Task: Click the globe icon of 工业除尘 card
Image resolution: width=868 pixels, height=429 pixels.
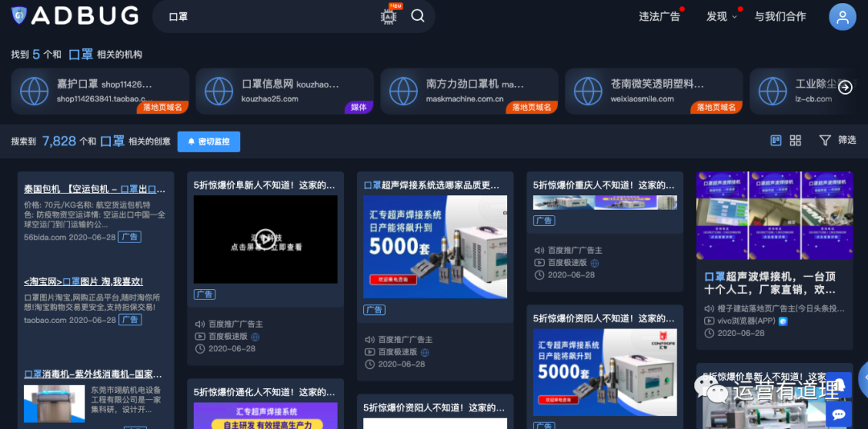Action: 773,92
